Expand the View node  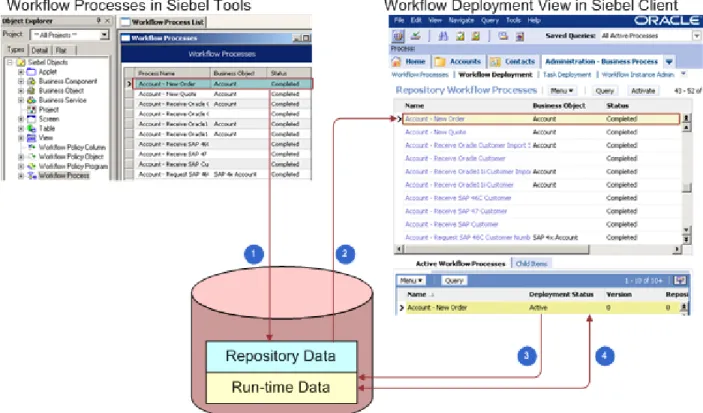[21, 138]
